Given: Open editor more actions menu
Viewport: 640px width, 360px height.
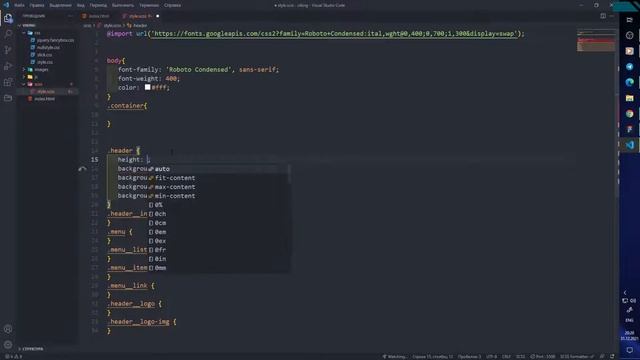Looking at the screenshot, I should tap(612, 16).
